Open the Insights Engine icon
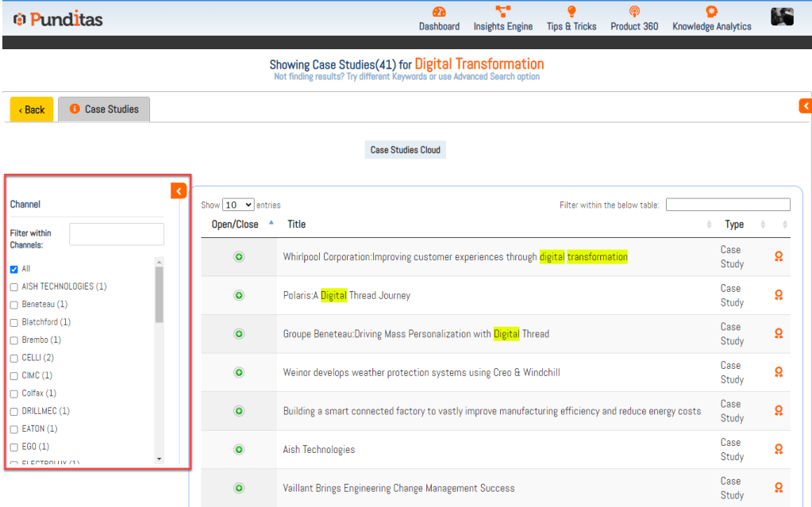The image size is (812, 507). (502, 12)
